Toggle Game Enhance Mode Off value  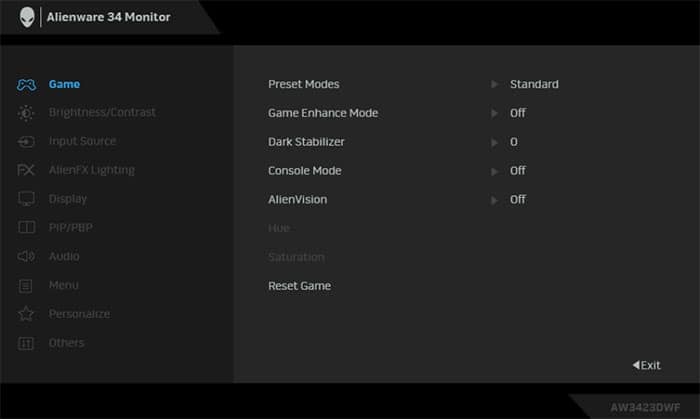coord(517,113)
